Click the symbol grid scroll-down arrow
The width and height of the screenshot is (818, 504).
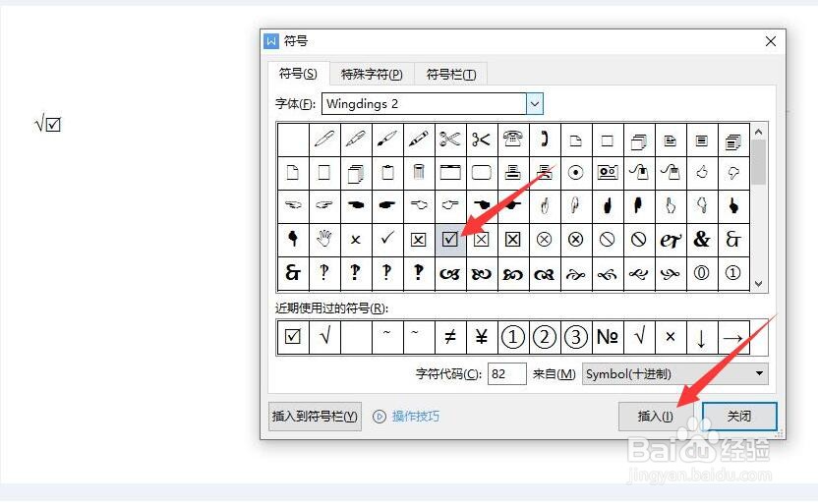[x=759, y=284]
